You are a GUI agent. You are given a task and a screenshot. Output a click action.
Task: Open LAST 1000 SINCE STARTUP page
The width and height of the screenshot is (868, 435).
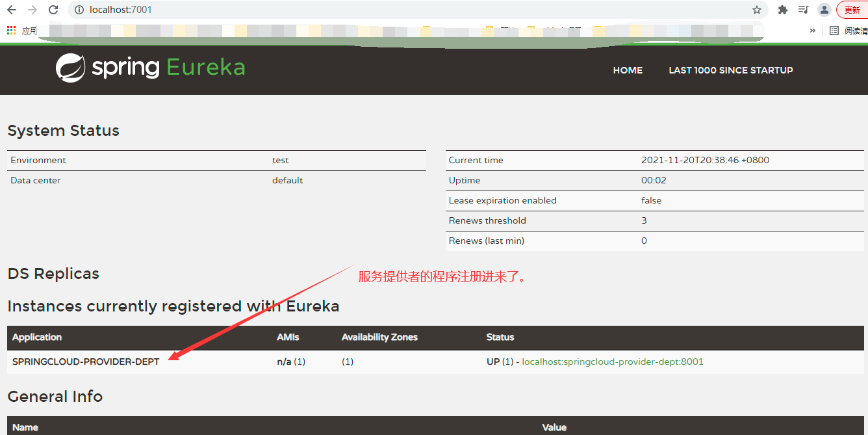pos(731,70)
